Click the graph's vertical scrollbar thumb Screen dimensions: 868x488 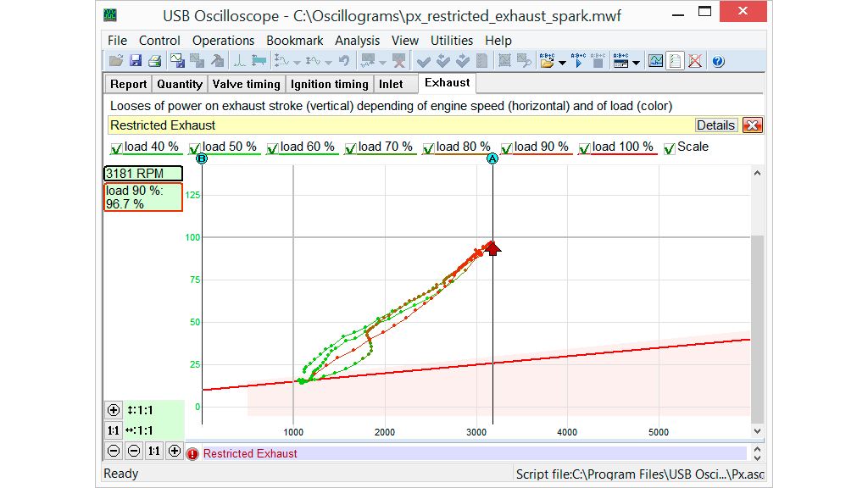pos(757,328)
